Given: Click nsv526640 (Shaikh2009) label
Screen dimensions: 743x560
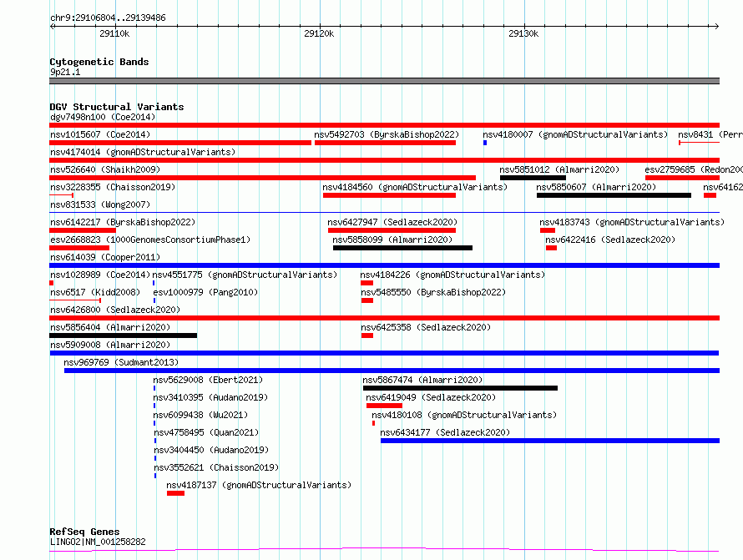Looking at the screenshot, I should [105, 169].
